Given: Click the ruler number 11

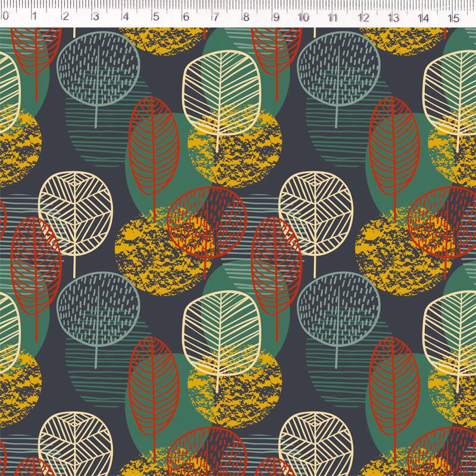Looking at the screenshot, I should click(333, 18).
